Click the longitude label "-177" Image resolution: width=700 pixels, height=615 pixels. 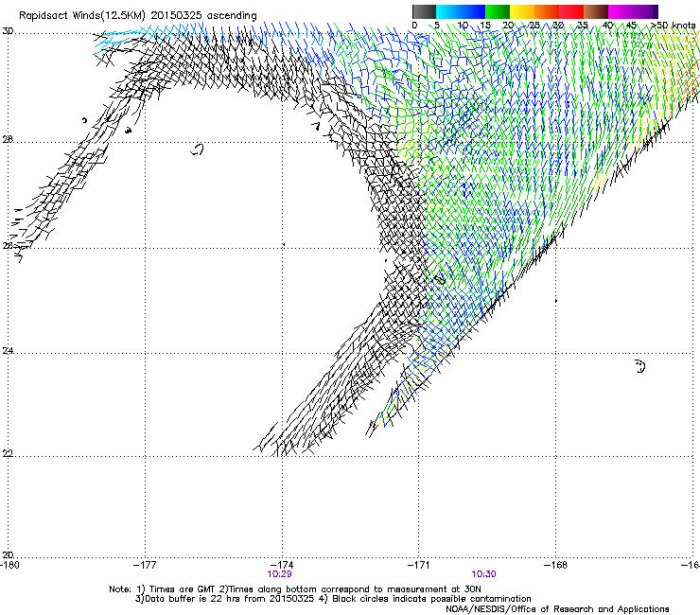(145, 565)
